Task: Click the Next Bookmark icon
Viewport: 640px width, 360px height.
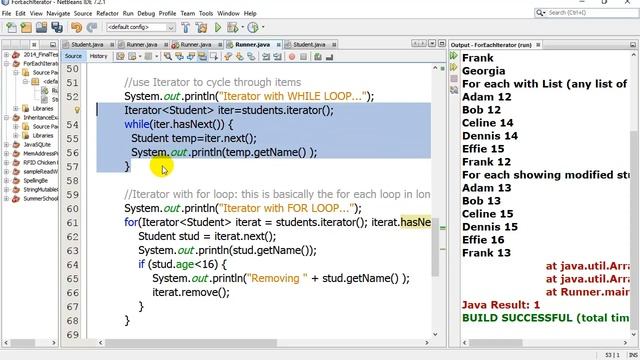Action: (240, 56)
